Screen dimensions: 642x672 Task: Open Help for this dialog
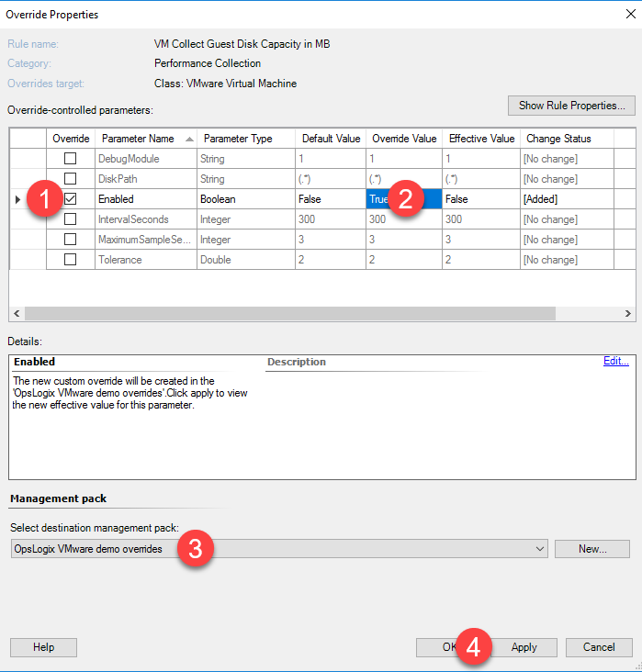pos(43,647)
